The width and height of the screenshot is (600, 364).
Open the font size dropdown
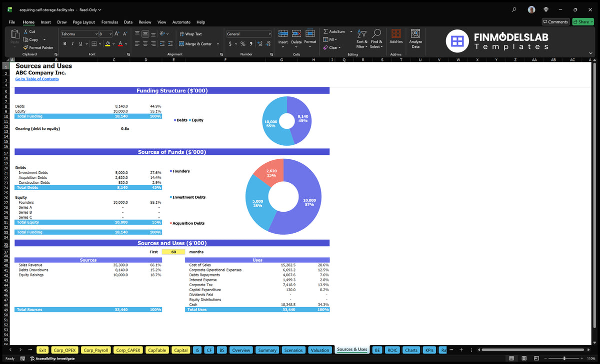(x=110, y=34)
